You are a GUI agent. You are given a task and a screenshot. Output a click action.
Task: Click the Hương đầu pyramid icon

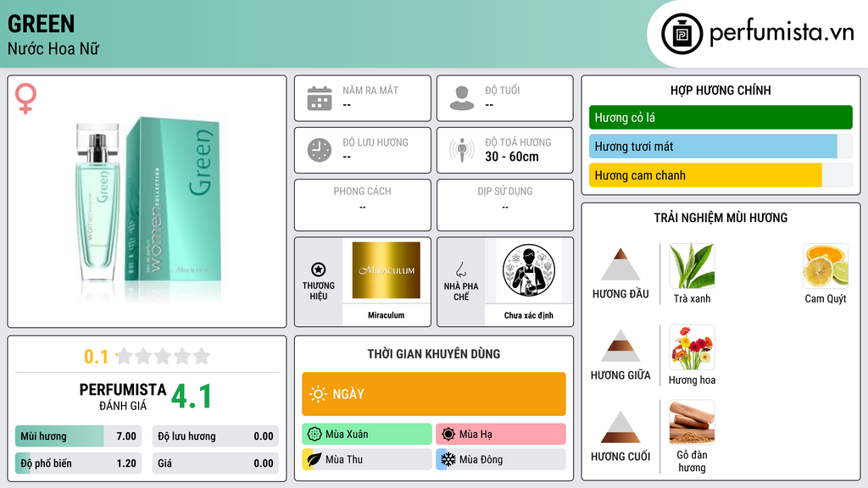point(620,264)
